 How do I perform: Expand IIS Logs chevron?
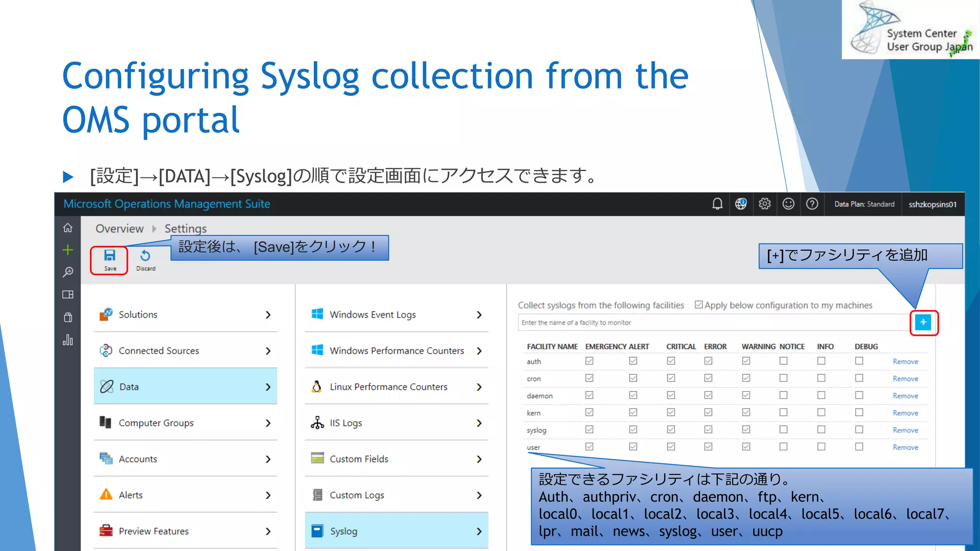pyautogui.click(x=479, y=423)
